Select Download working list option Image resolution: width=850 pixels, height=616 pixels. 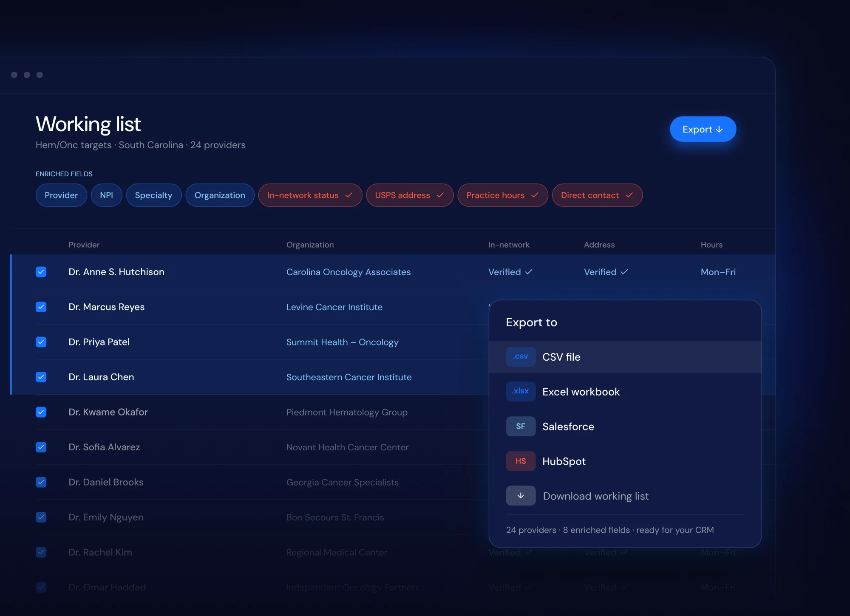click(625, 496)
